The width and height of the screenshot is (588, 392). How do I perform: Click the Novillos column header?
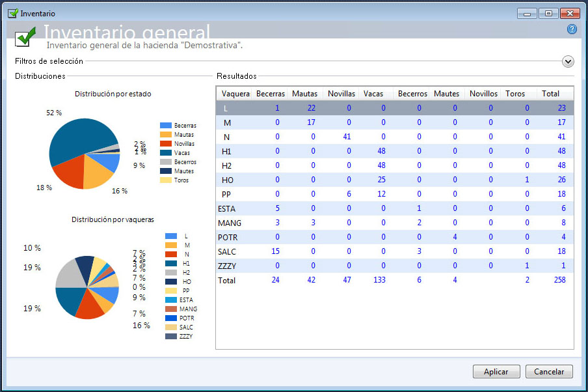pyautogui.click(x=483, y=94)
